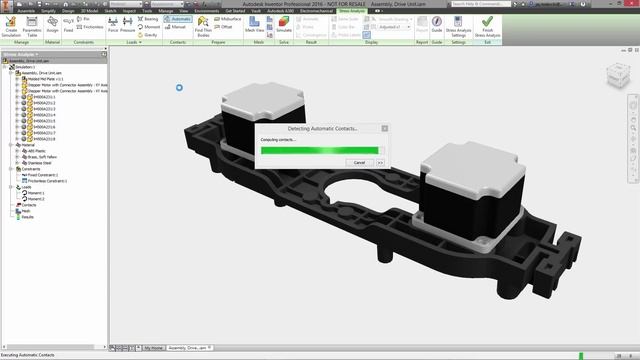
Task: Open Mesh View
Action: click(x=254, y=25)
